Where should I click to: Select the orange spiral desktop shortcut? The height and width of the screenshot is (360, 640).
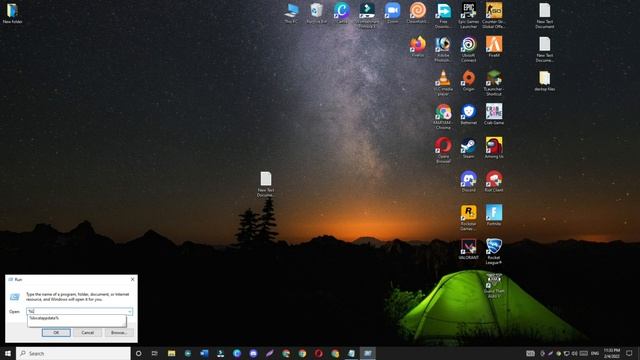(x=418, y=13)
